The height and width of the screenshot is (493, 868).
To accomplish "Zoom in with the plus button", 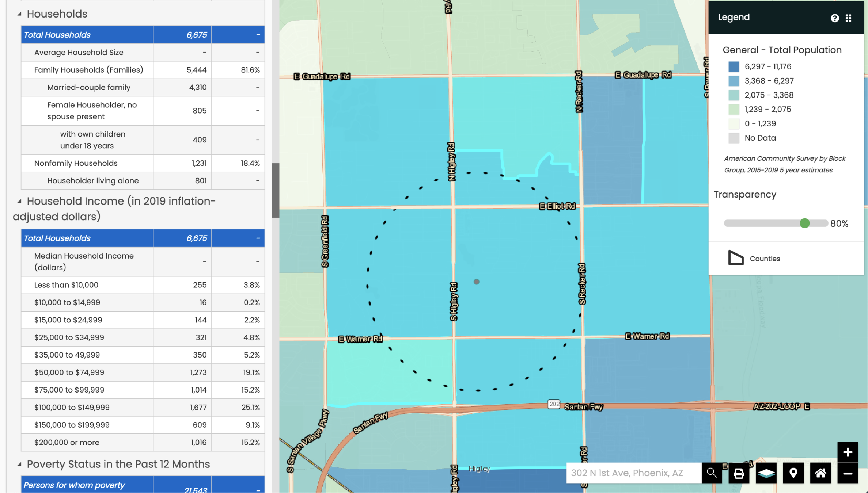I will pos(848,452).
